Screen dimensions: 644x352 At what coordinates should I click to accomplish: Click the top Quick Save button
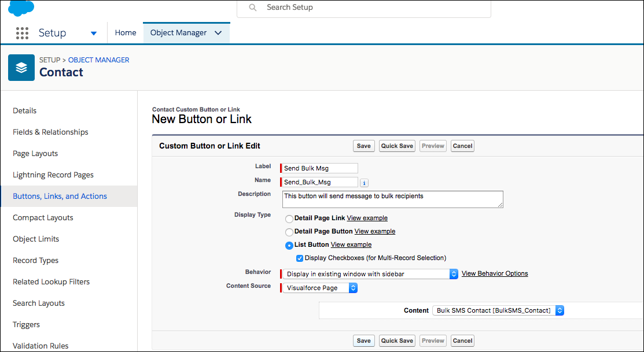[397, 146]
